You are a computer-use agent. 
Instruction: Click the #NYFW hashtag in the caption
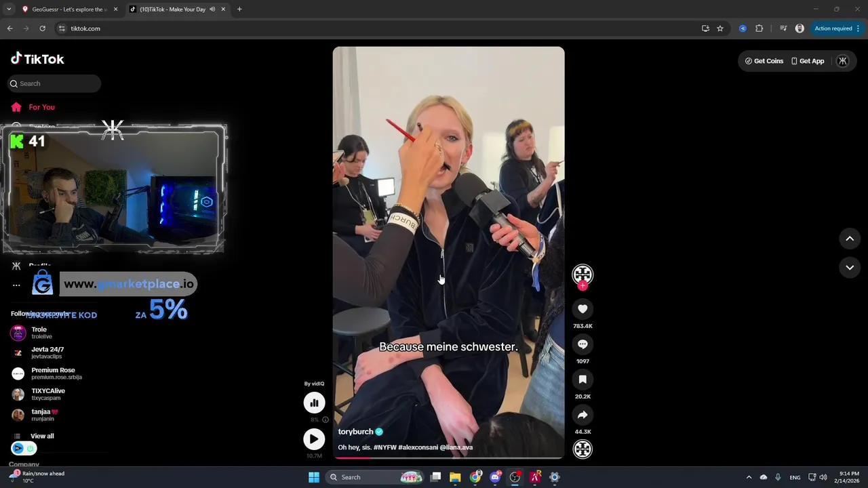click(x=387, y=447)
